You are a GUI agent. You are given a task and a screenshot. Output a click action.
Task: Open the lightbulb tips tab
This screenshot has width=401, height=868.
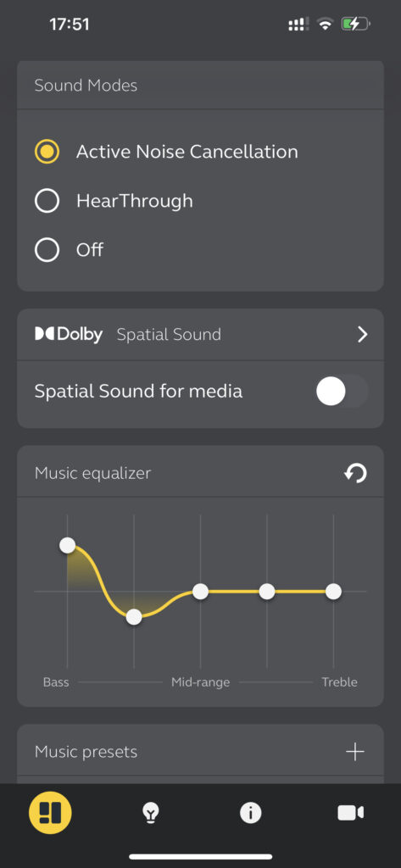point(150,813)
